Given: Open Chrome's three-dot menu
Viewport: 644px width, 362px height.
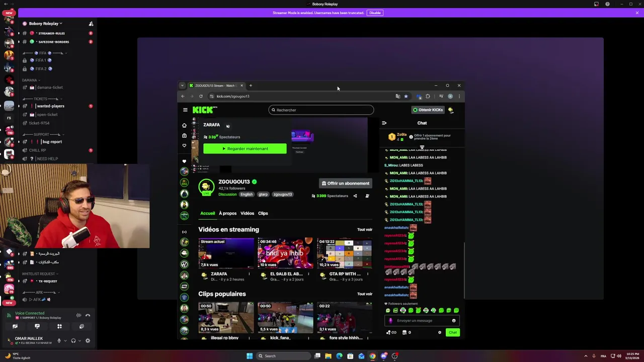Looking at the screenshot, I should click(x=459, y=97).
